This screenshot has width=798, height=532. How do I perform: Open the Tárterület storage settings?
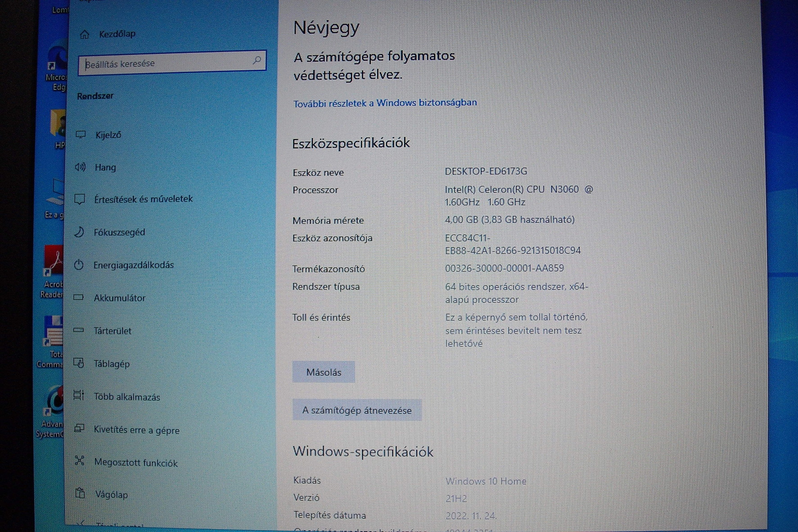[113, 331]
